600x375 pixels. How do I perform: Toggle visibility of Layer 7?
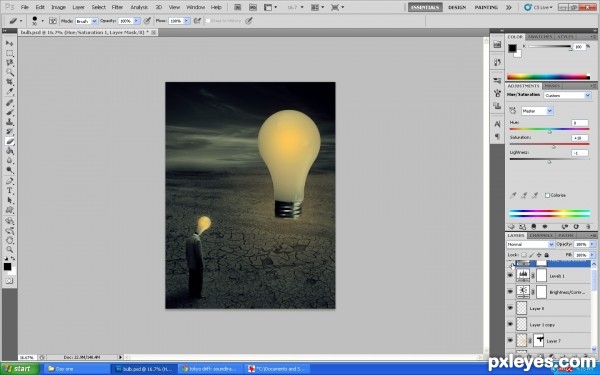pos(510,340)
